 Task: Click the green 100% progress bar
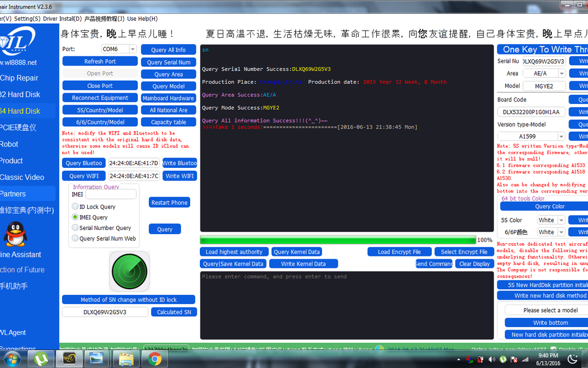point(338,240)
